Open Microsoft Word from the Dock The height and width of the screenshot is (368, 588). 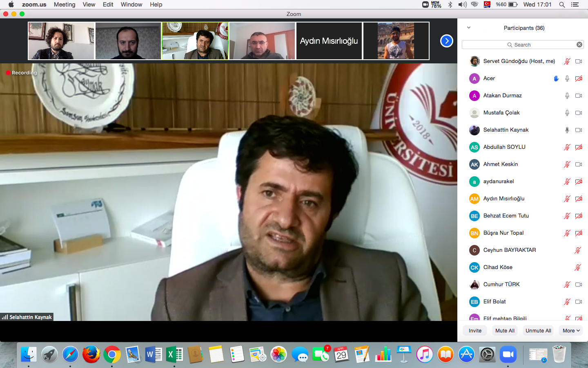(x=154, y=355)
